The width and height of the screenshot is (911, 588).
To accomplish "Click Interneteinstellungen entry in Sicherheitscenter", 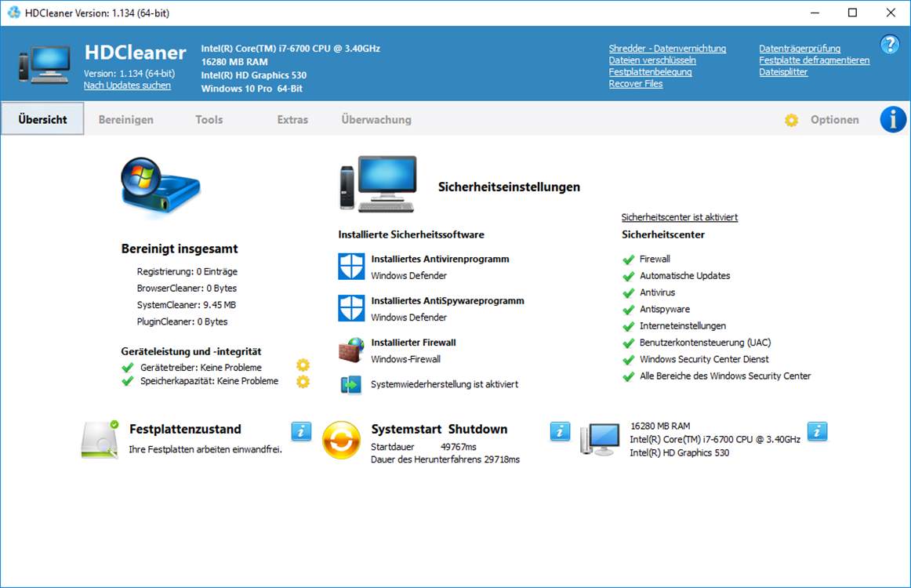I will pos(683,326).
